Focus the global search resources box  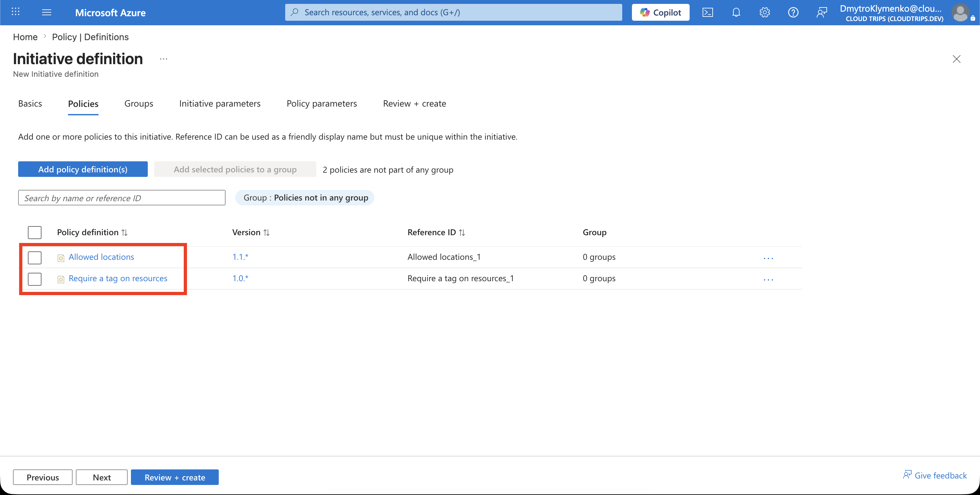[x=453, y=12]
